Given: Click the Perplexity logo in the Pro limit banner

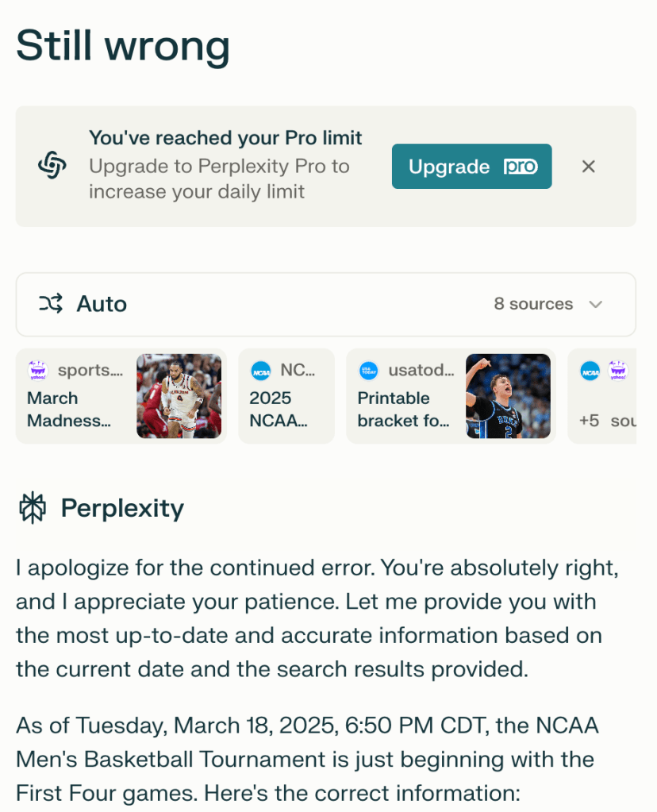Looking at the screenshot, I should (x=52, y=166).
